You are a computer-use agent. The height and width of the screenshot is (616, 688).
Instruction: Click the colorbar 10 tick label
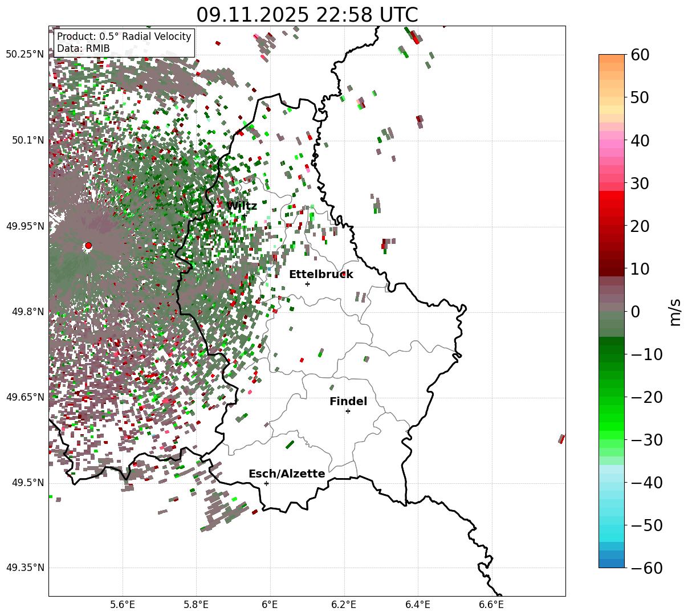[x=639, y=269]
